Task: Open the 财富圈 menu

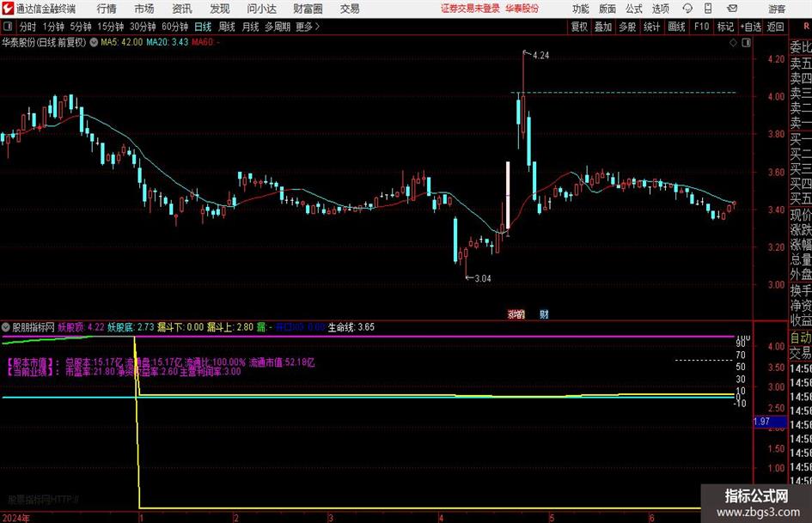Action: coord(308,9)
